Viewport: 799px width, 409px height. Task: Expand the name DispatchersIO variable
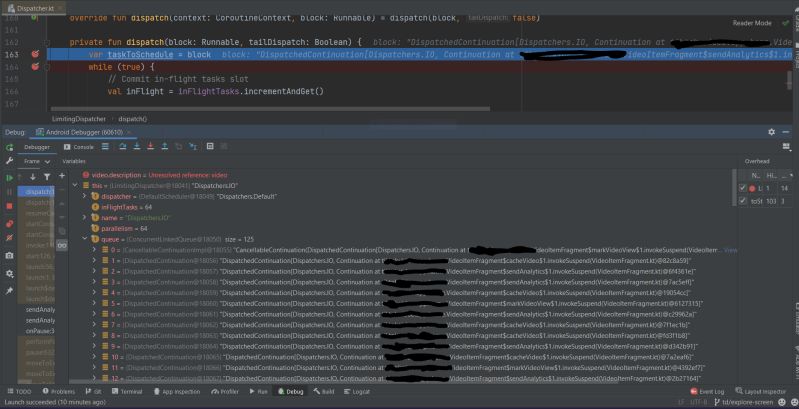(x=85, y=217)
